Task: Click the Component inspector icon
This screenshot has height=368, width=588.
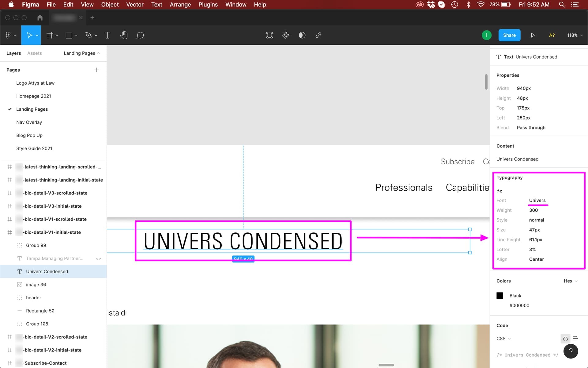Action: (286, 35)
